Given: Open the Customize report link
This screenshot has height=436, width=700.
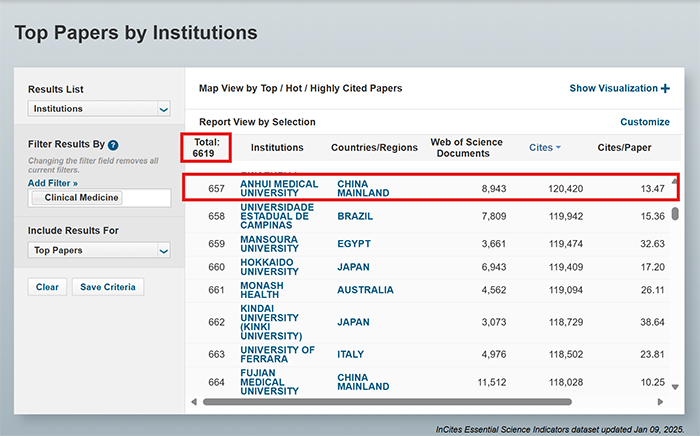Looking at the screenshot, I should click(x=644, y=122).
